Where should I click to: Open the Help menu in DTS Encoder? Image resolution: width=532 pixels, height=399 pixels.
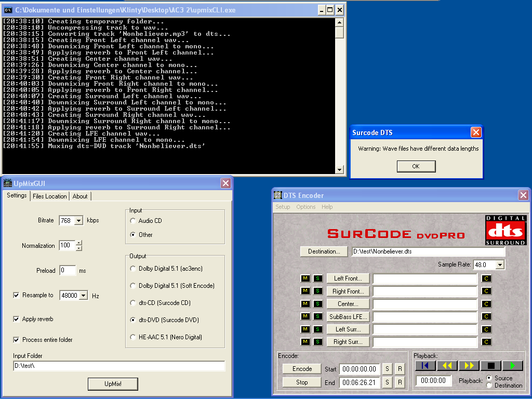[x=327, y=207]
